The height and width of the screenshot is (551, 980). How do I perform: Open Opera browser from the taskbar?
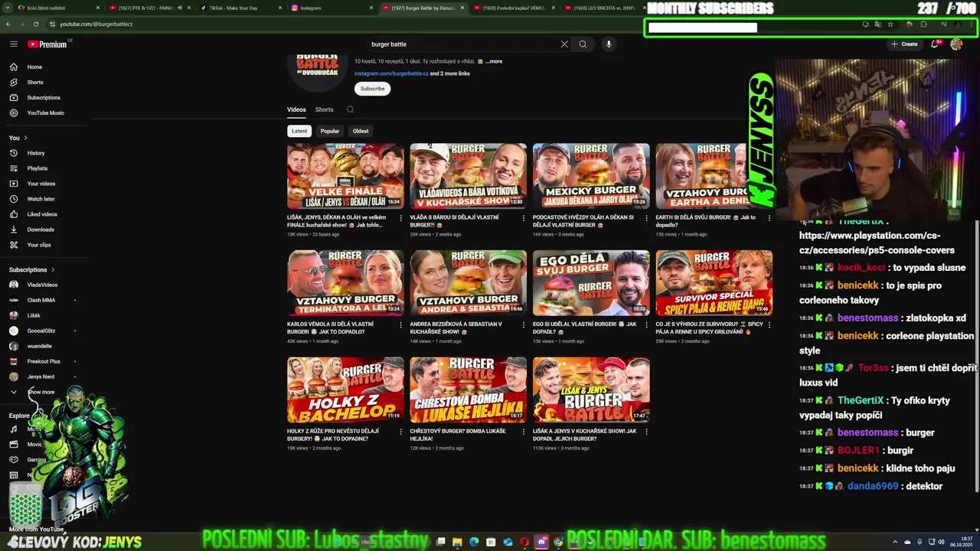pyautogui.click(x=524, y=542)
